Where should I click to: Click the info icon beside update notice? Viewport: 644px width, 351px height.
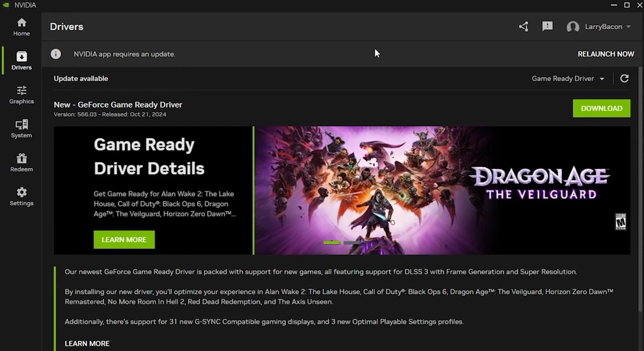(56, 54)
